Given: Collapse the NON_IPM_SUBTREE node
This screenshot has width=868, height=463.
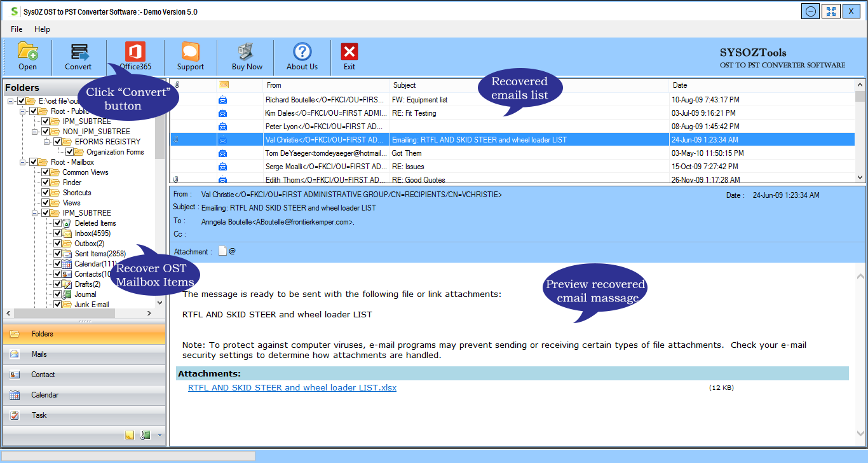Looking at the screenshot, I should 34,132.
